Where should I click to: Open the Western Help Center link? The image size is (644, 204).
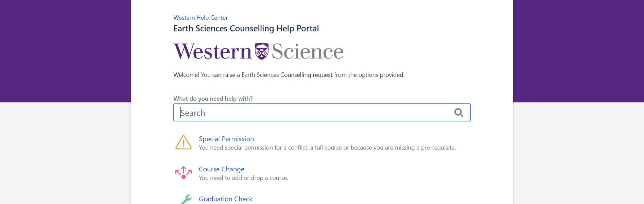(201, 18)
